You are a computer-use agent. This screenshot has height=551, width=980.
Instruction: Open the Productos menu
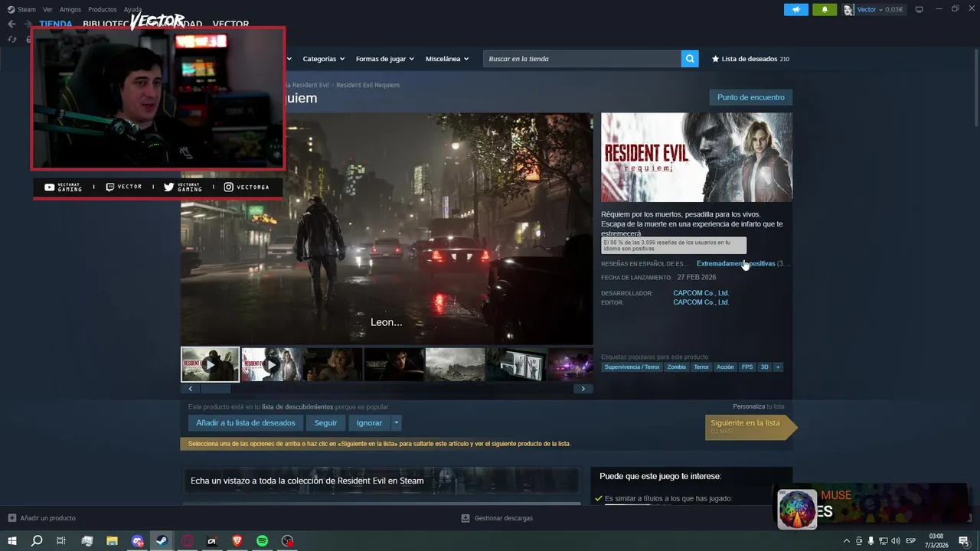click(x=103, y=10)
